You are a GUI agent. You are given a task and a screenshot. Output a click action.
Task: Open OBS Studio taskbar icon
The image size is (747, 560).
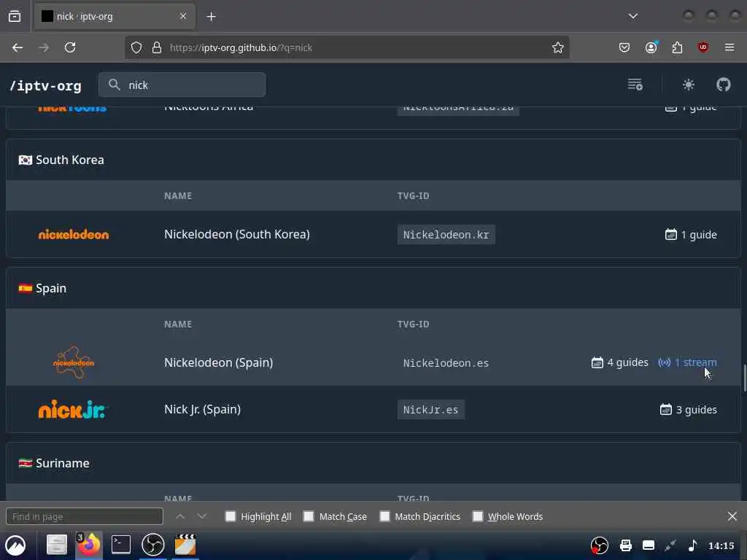point(153,544)
